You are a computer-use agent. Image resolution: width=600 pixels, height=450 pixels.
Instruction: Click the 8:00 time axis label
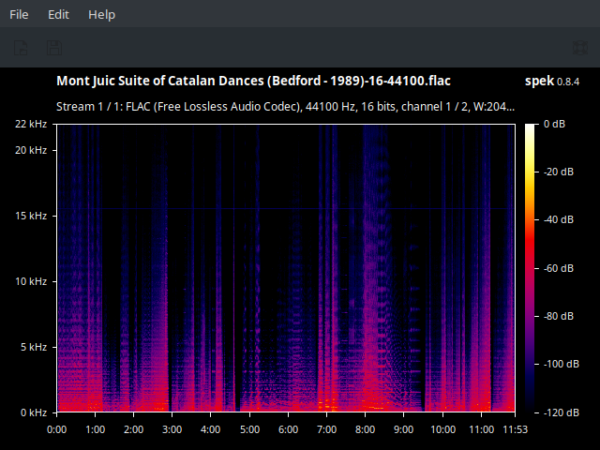coord(365,429)
